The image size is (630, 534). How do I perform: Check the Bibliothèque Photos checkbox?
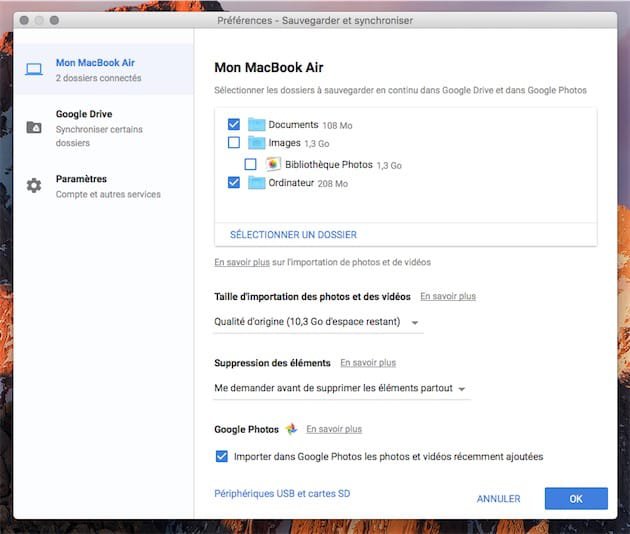[251, 164]
